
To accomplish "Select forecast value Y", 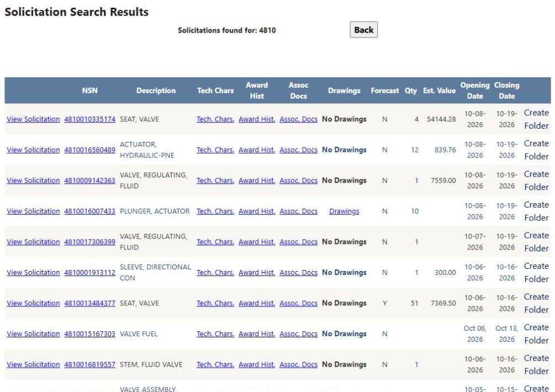I will [385, 303].
